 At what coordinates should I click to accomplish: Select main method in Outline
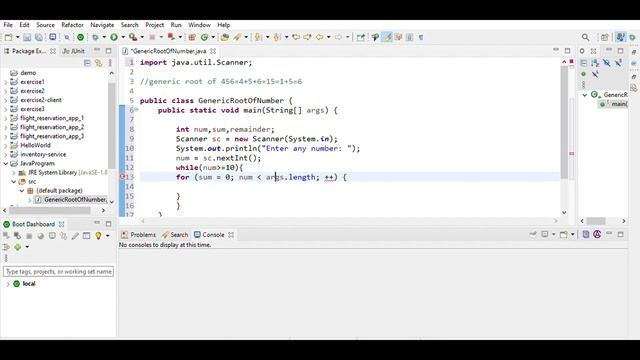tap(614, 104)
